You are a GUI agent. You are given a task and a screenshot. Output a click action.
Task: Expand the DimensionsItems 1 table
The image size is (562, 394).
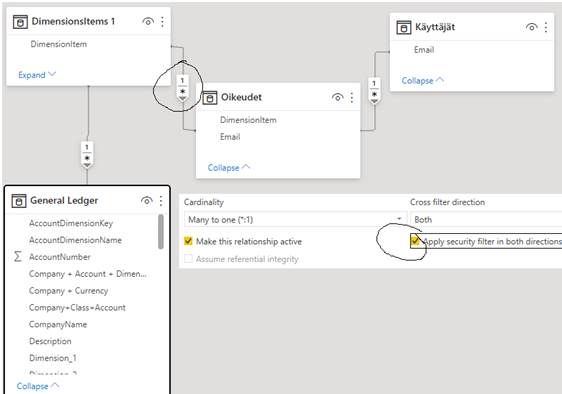click(37, 75)
